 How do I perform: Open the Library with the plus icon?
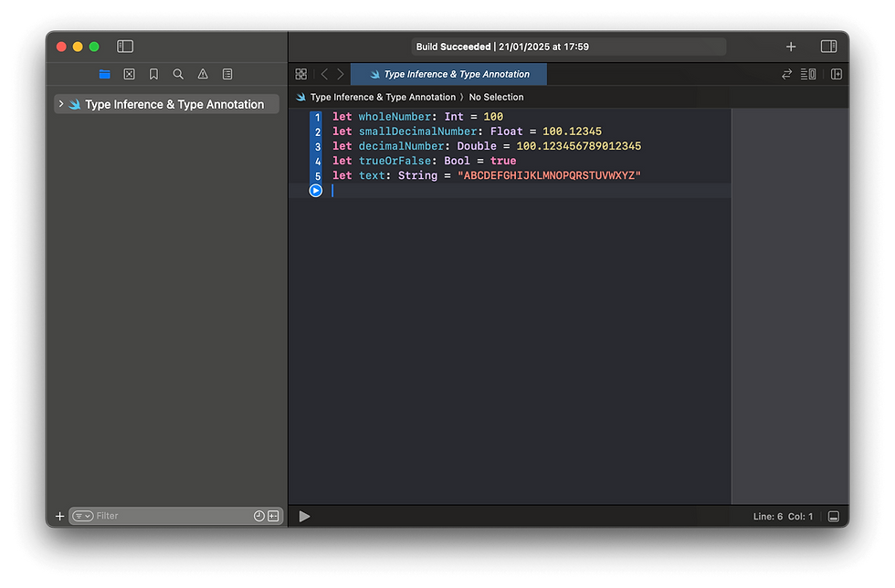tap(791, 46)
